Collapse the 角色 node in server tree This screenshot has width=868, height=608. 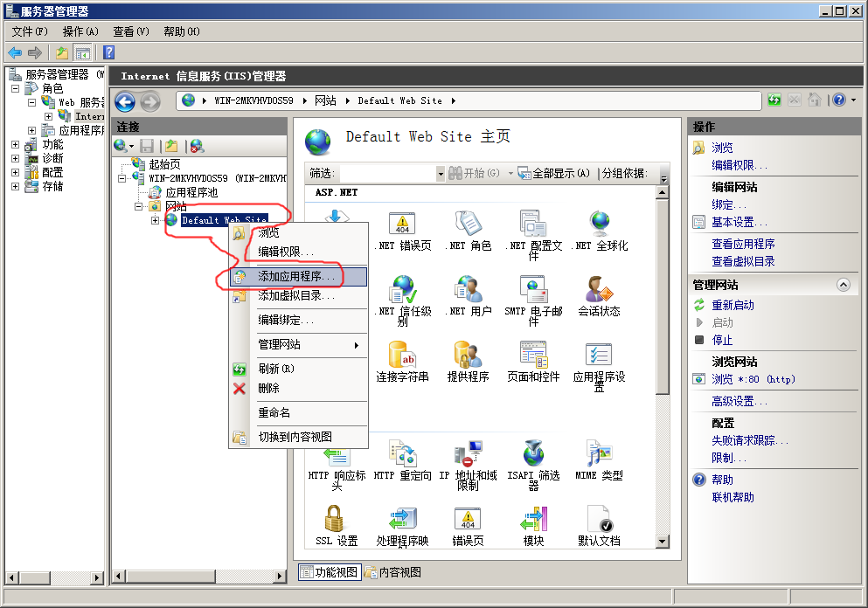click(15, 88)
